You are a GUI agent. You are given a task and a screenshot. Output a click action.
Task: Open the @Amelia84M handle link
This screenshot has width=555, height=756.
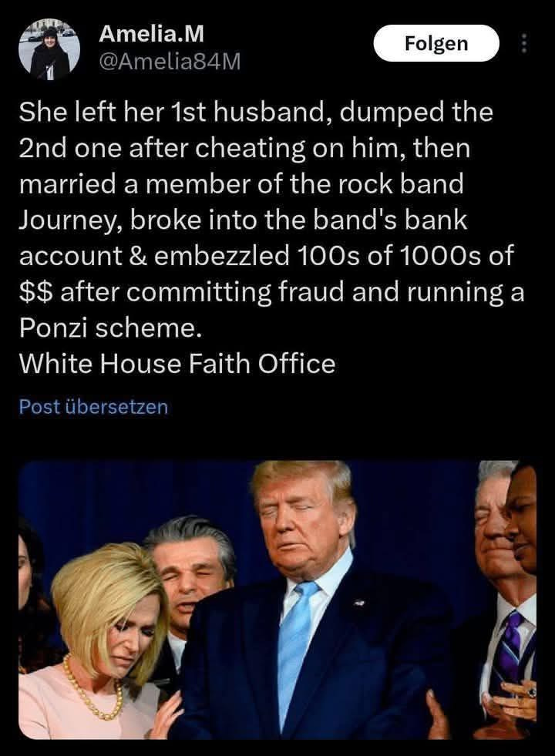170,62
